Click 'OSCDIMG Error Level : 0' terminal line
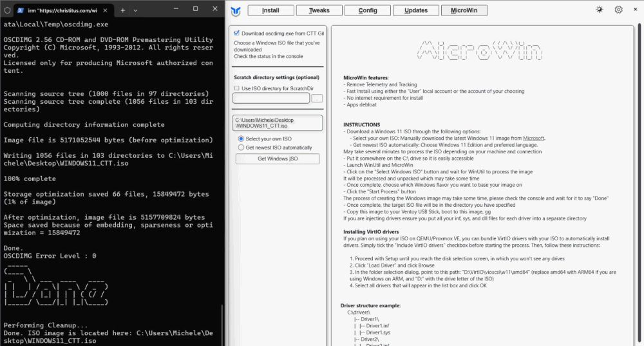The height and width of the screenshot is (346, 644). [x=50, y=256]
